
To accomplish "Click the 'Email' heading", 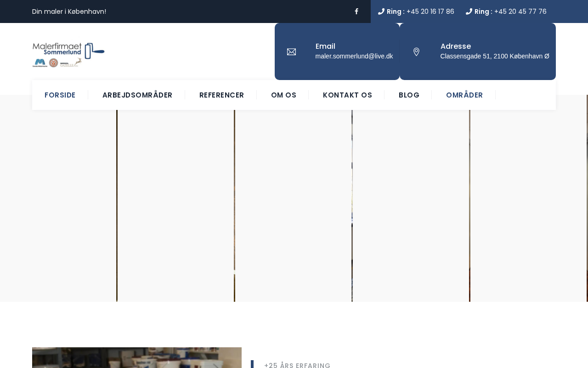I will click(325, 46).
